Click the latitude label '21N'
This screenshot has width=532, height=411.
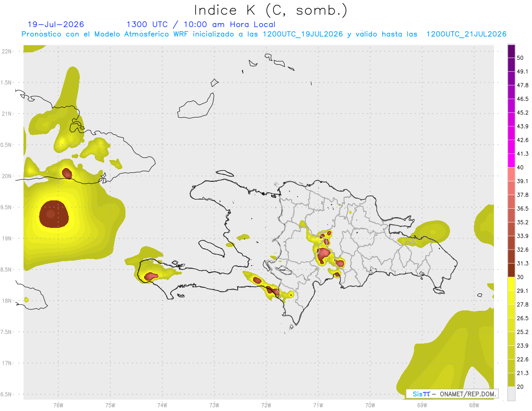point(7,114)
